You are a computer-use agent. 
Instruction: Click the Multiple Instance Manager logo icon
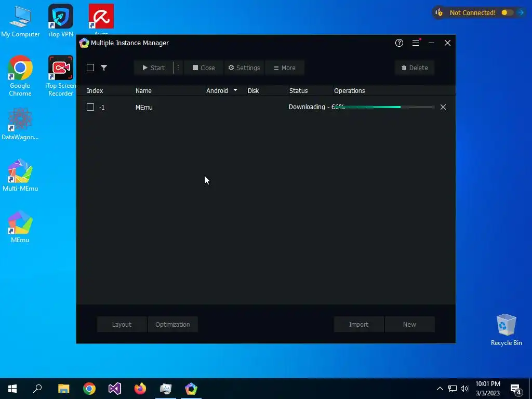pos(84,43)
